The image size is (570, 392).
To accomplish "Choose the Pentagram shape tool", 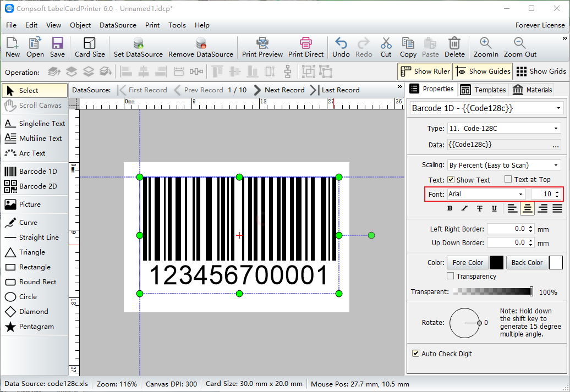I will (x=35, y=327).
